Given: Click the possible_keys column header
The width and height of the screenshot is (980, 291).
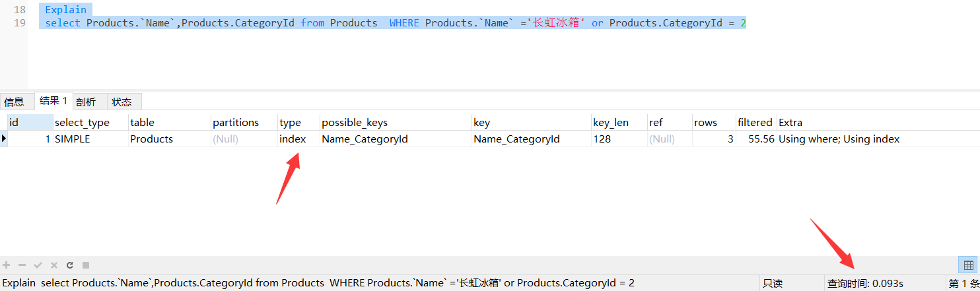Looking at the screenshot, I should pyautogui.click(x=355, y=122).
